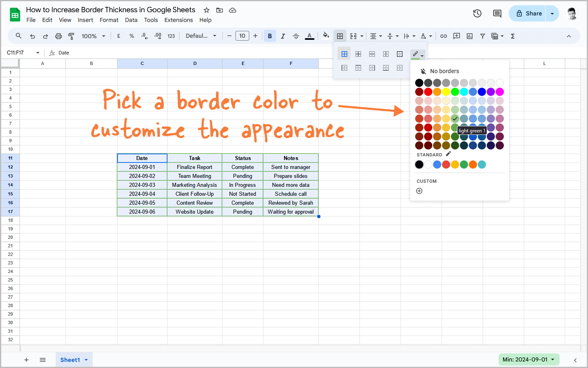
Task: Select magenta color swatch
Action: (x=500, y=92)
